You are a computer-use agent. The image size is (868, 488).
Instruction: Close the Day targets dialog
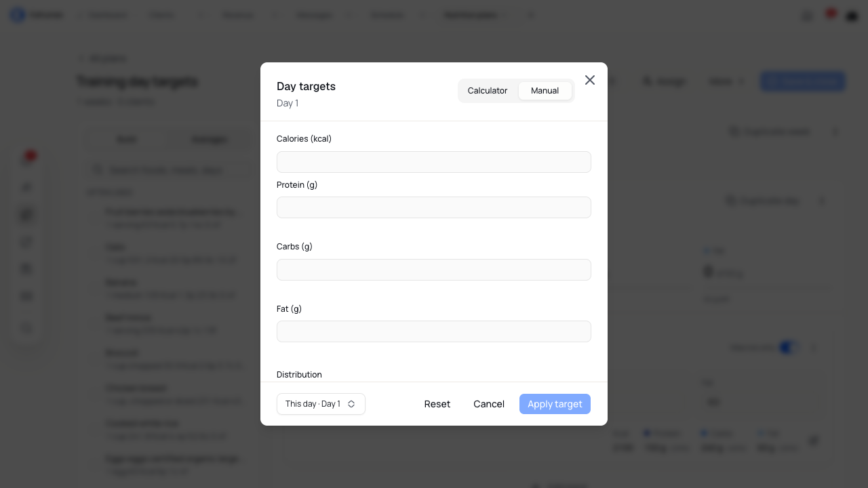pos(590,80)
